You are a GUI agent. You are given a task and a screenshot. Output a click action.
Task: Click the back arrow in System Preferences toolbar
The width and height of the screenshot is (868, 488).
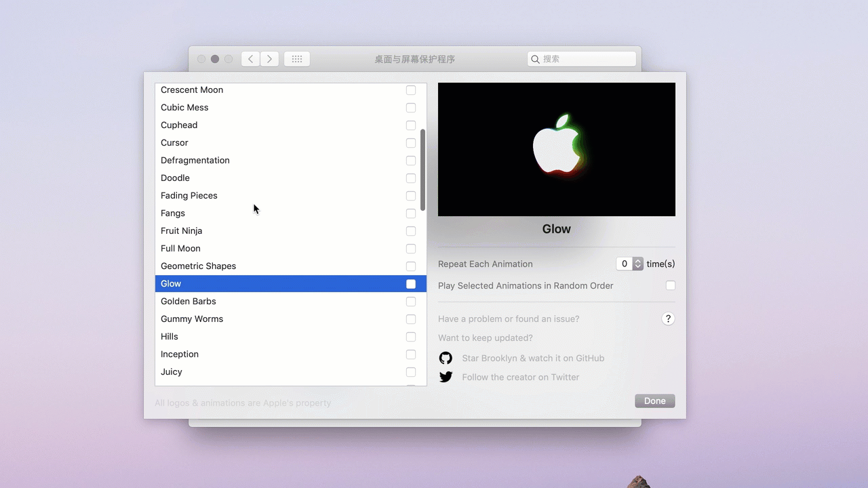(x=251, y=59)
